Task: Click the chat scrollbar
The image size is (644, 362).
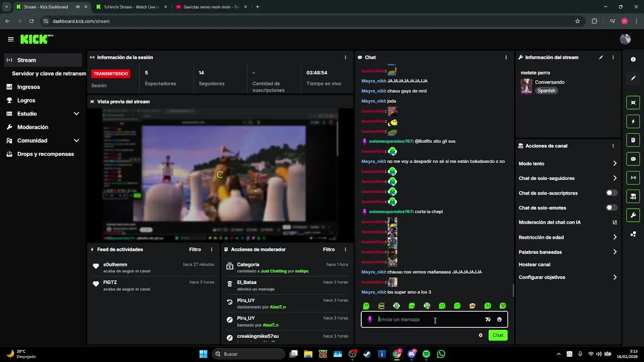Action: [x=513, y=290]
